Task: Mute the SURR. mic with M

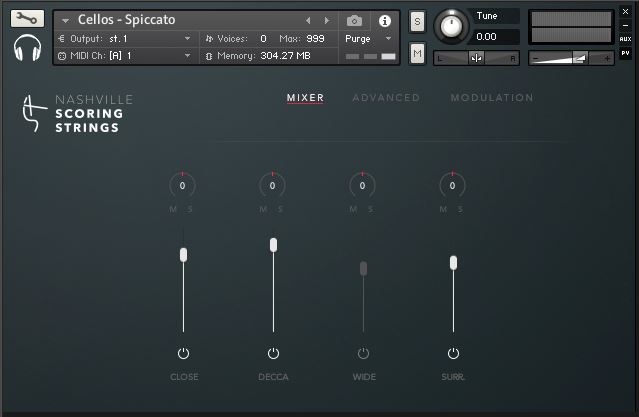Action: 443,210
